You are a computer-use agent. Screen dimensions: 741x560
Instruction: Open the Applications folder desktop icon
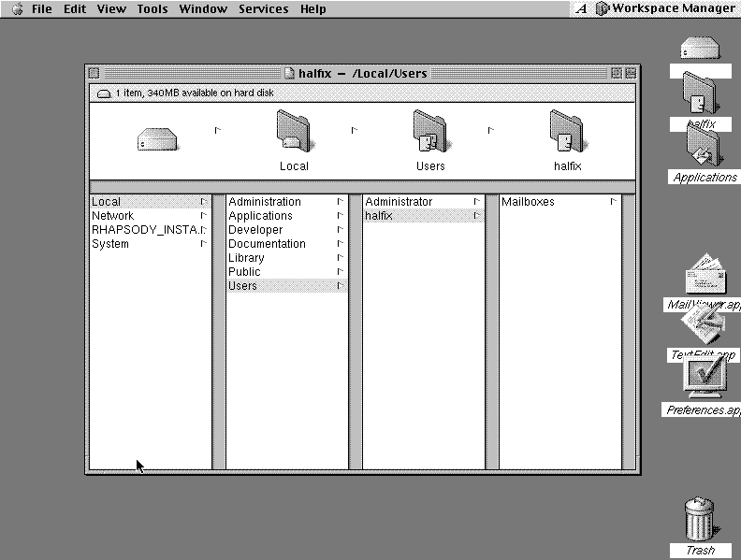(704, 148)
